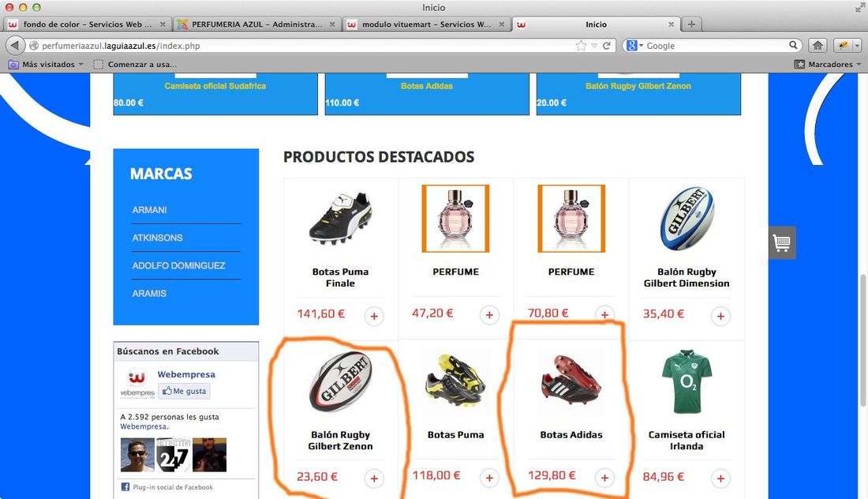The width and height of the screenshot is (868, 499).
Task: Bookmark page with the star icon
Action: 581,46
